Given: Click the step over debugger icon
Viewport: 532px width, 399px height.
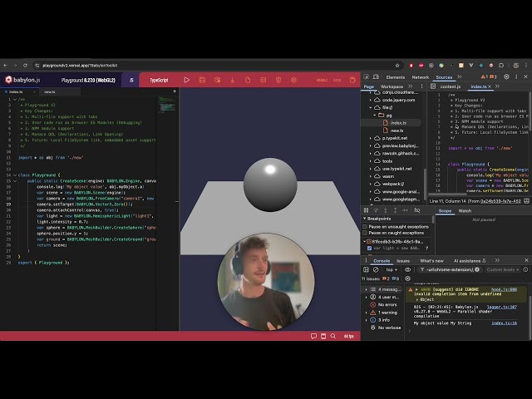Looking at the screenshot, I should pyautogui.click(x=376, y=210).
